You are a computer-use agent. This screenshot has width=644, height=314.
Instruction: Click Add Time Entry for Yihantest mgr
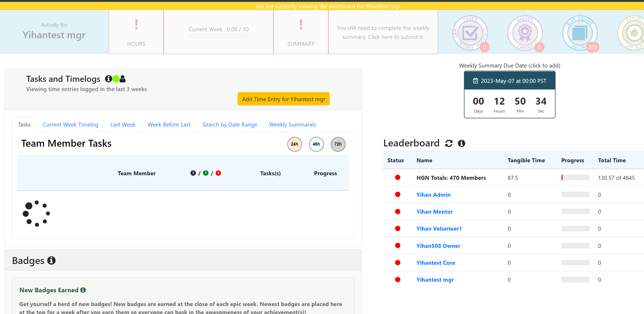[x=284, y=99]
